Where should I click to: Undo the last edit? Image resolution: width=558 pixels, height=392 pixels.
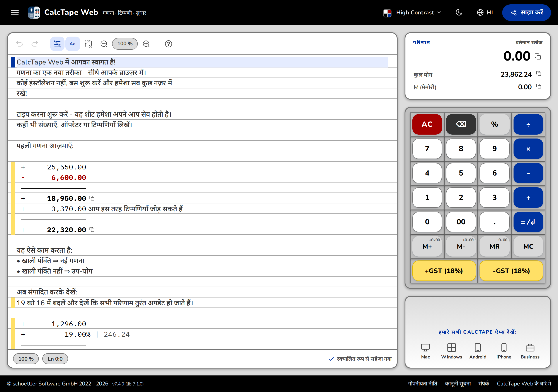point(19,44)
